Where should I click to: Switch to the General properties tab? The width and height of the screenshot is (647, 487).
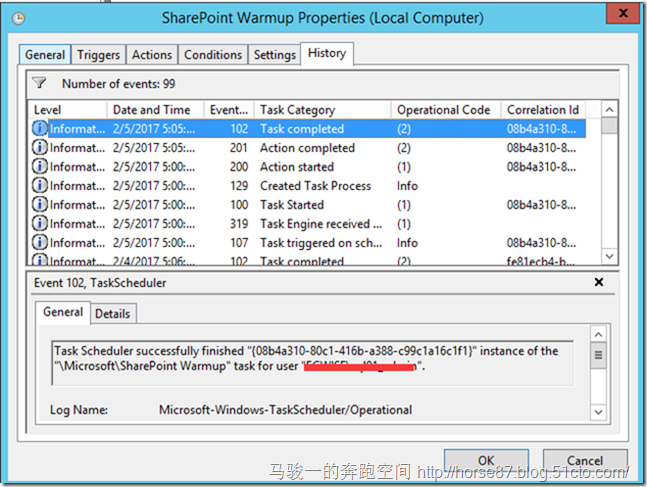45,54
